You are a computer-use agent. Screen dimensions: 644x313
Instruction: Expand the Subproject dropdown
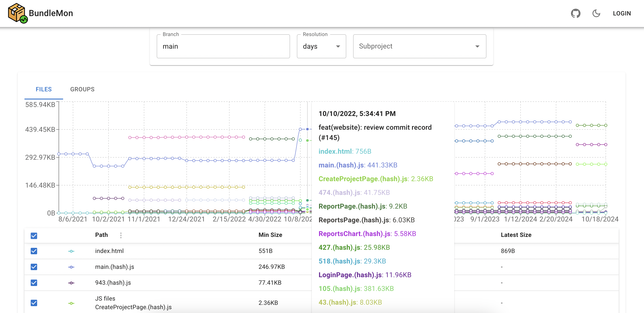(419, 47)
